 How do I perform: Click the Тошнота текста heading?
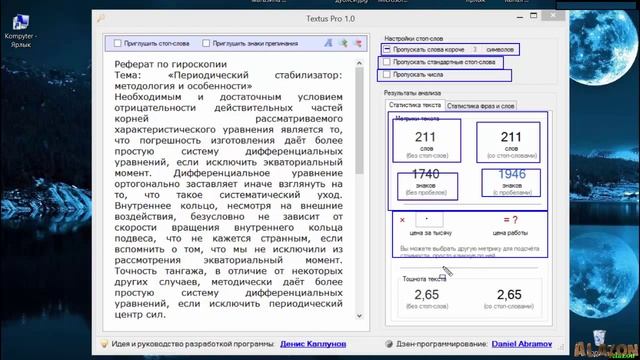pos(424,279)
